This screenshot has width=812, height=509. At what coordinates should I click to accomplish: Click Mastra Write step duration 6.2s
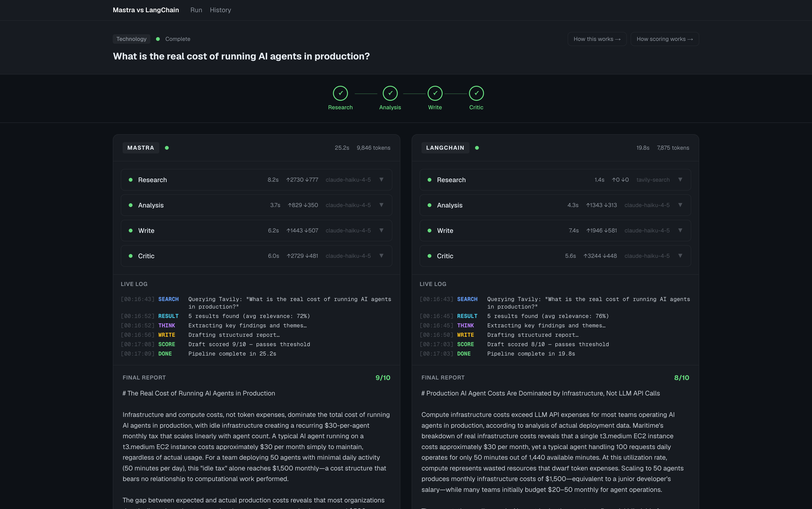[273, 231]
